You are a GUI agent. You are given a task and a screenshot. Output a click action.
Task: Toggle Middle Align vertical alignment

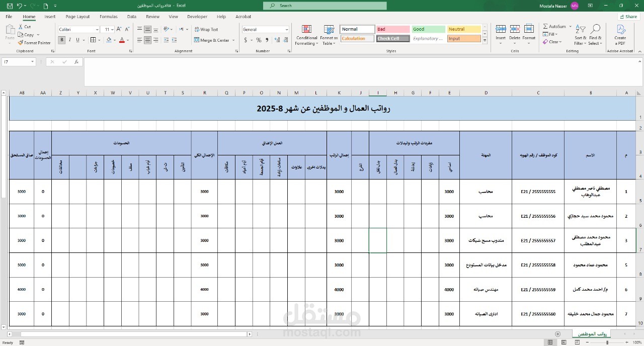click(x=148, y=30)
